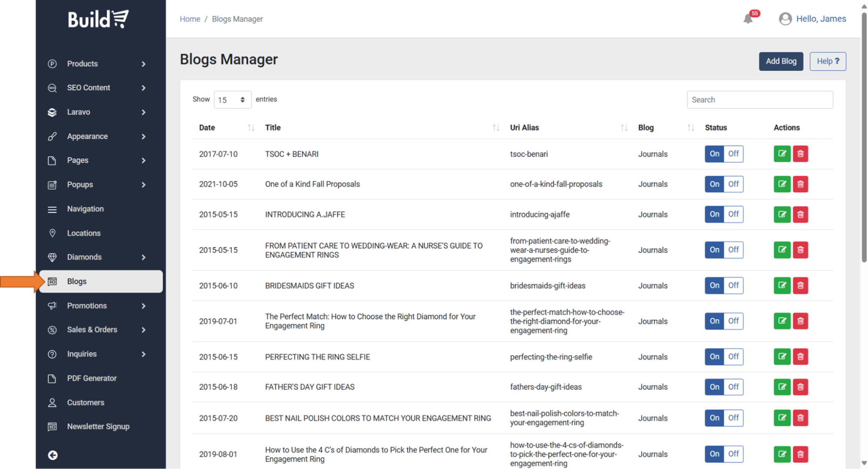Delete the One of a Kind Fall Proposals post
Screen dimensions: 868x469
click(x=800, y=184)
